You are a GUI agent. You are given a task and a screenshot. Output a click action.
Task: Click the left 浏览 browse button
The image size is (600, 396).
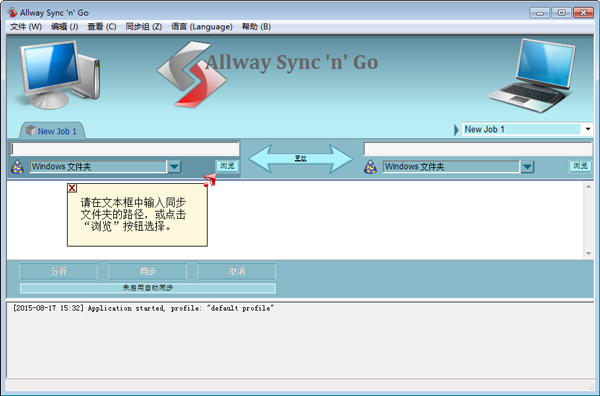227,166
